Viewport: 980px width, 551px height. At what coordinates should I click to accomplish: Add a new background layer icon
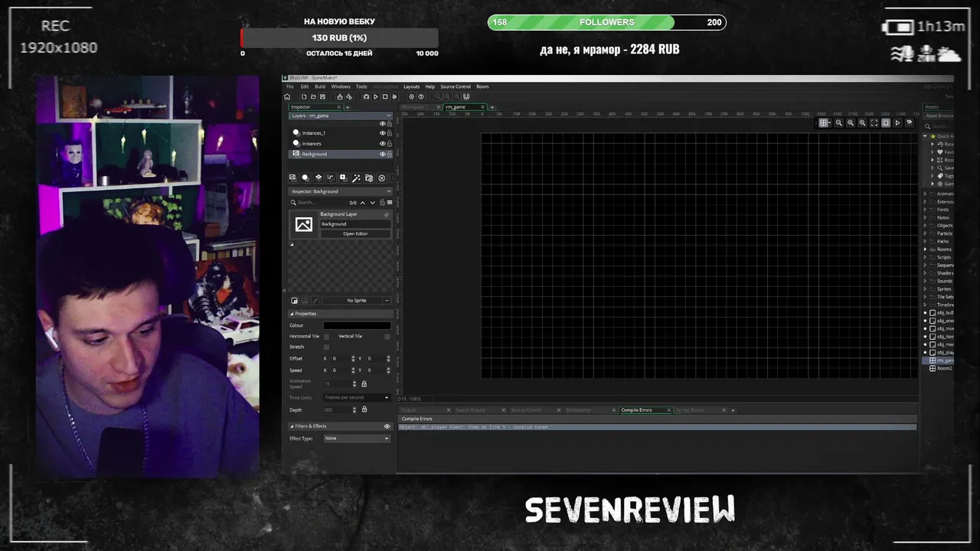pos(292,178)
